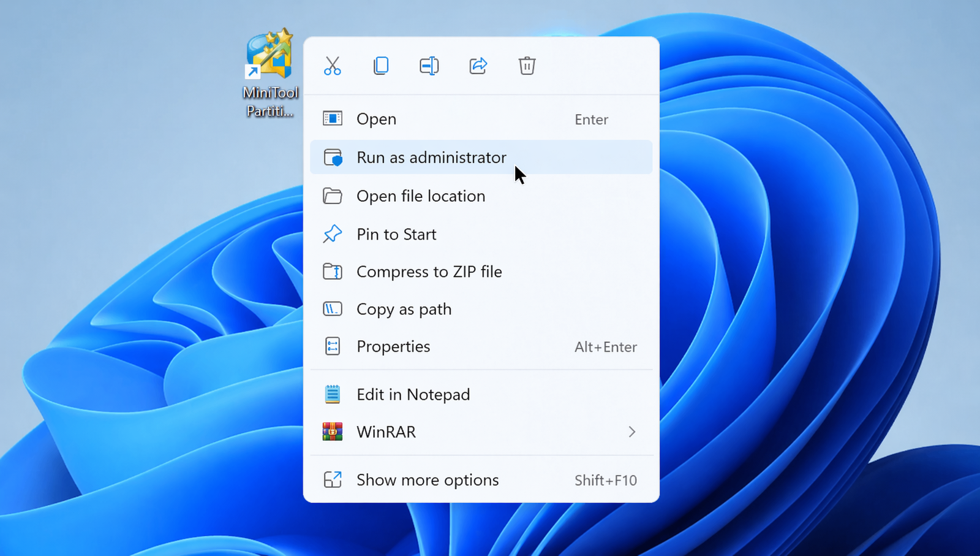Viewport: 980px width, 556px height.
Task: Click the zipped folder icon for Compress
Action: click(x=333, y=271)
